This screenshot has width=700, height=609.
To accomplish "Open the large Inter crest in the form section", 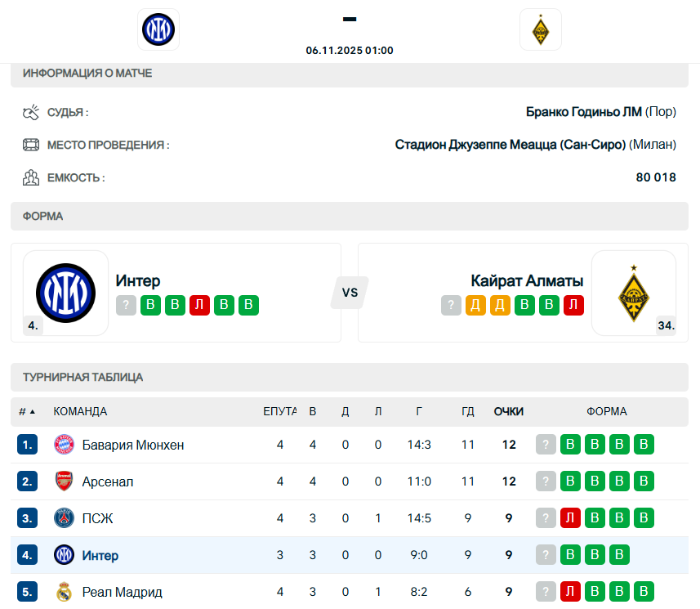I will [x=66, y=293].
